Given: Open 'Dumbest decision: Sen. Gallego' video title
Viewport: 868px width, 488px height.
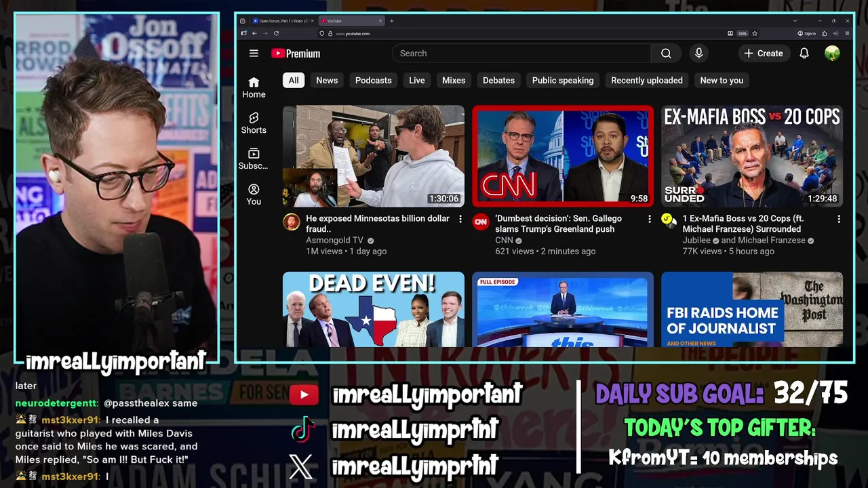Looking at the screenshot, I should [x=558, y=224].
